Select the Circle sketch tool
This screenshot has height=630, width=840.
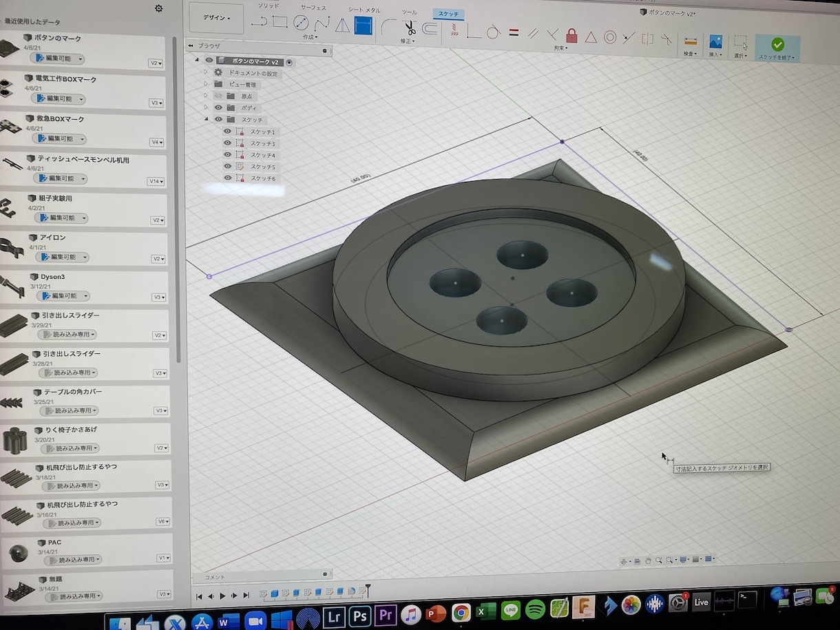click(301, 23)
